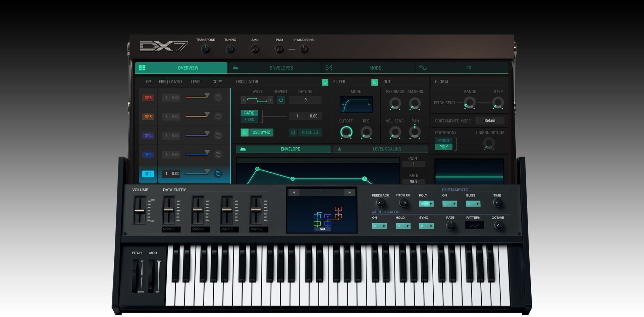
Task: Click the OP6 level slider
Action: click(x=197, y=97)
